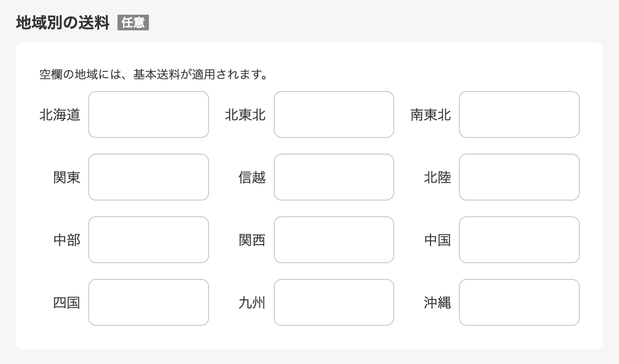Click the 北海道 shipping fee input field
Screen dimensions: 619x364
(x=148, y=114)
